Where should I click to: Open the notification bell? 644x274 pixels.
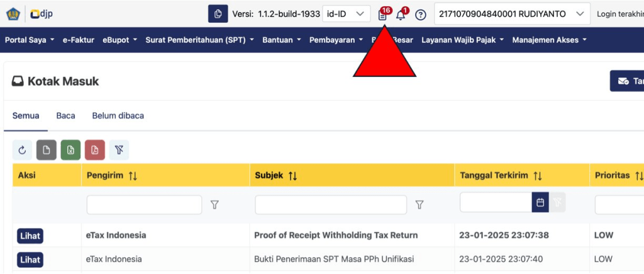point(401,14)
